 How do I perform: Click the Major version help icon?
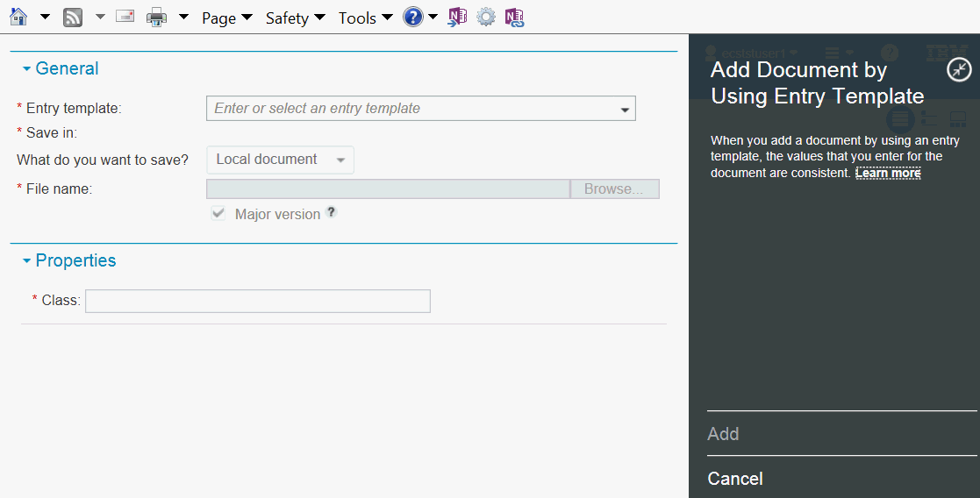[332, 212]
